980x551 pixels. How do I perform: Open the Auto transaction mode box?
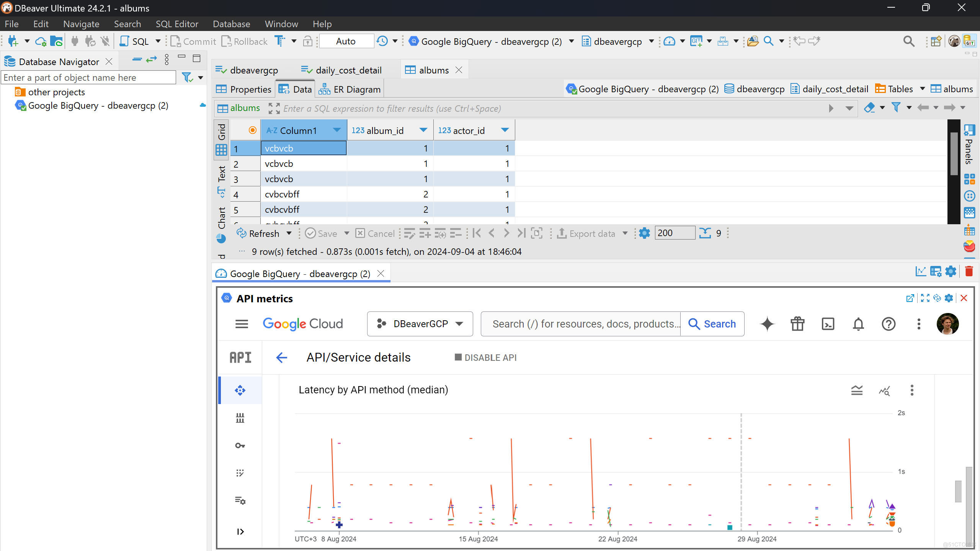tap(346, 41)
